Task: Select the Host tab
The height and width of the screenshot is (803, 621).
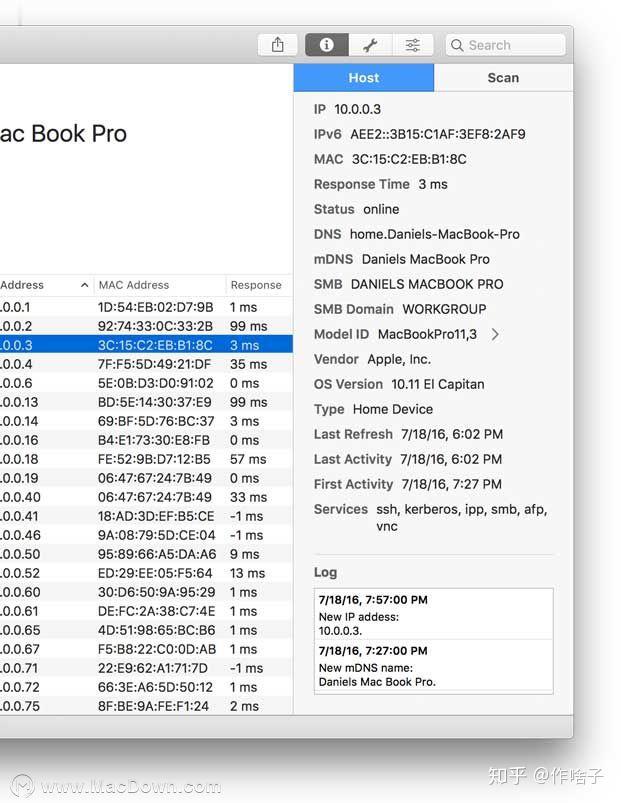Action: pos(363,77)
